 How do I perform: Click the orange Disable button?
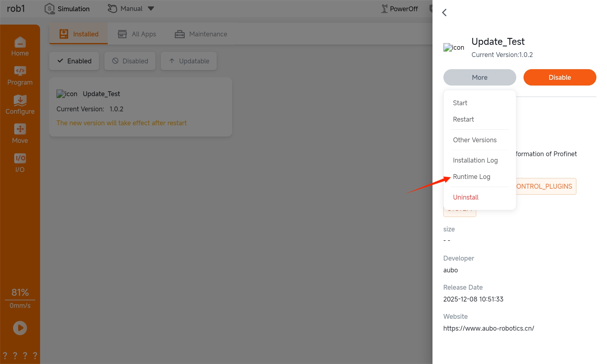[560, 77]
